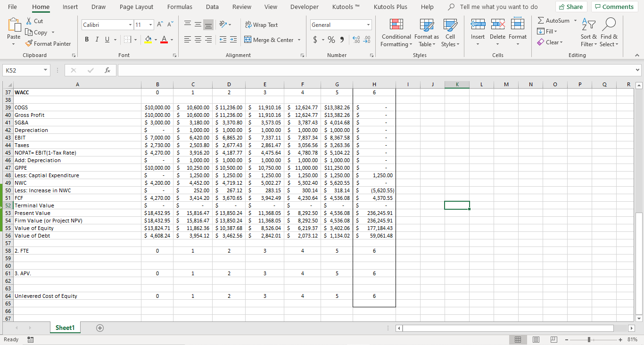The height and width of the screenshot is (345, 644).
Task: Click the Share button
Action: point(571,7)
